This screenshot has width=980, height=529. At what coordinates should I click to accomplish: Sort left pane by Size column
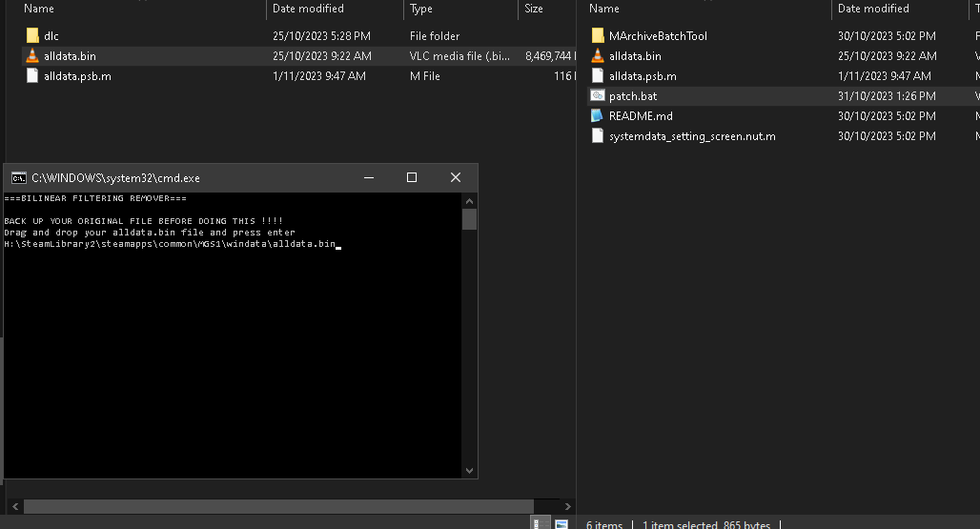[534, 9]
